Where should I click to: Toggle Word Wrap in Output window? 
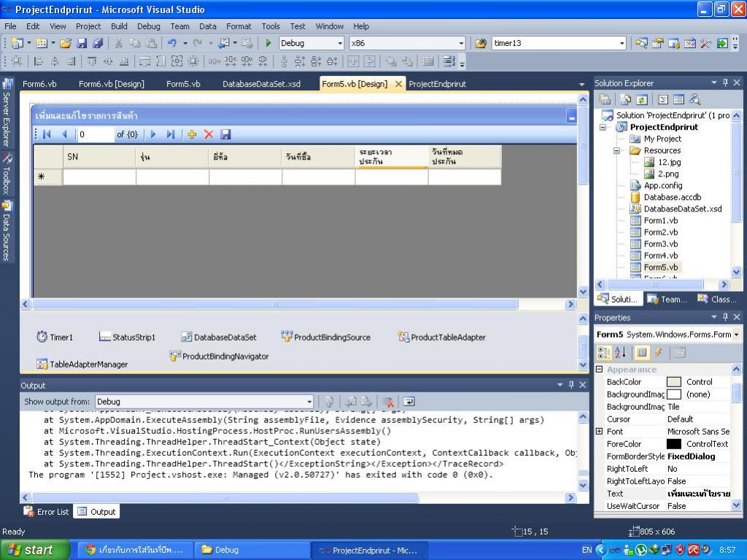click(x=409, y=401)
